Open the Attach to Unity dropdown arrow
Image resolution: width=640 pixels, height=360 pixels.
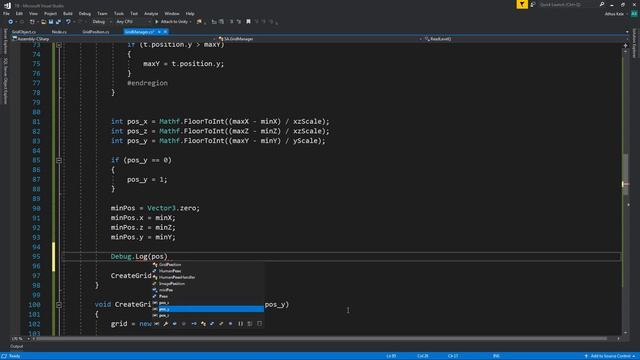click(x=191, y=22)
